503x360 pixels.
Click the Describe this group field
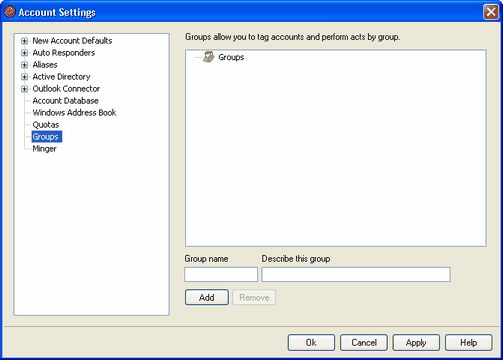coord(356,274)
